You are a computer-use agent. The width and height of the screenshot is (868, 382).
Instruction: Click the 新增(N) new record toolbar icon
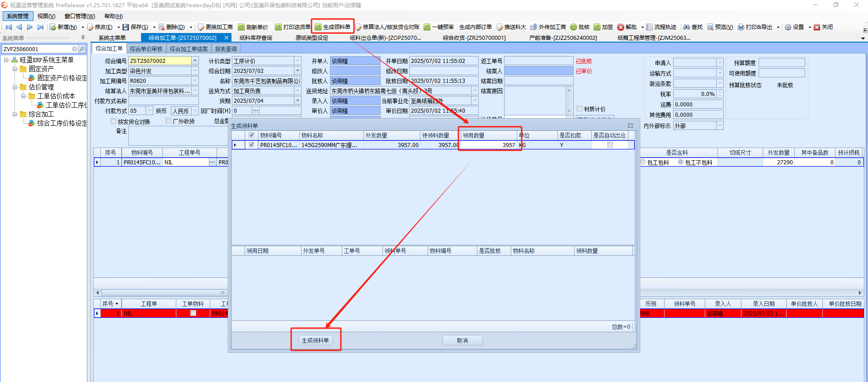pos(53,27)
